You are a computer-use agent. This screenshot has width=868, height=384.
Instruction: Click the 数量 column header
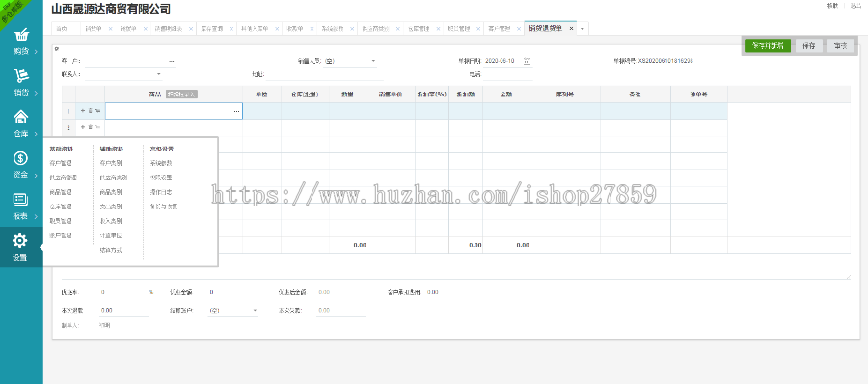tap(347, 95)
